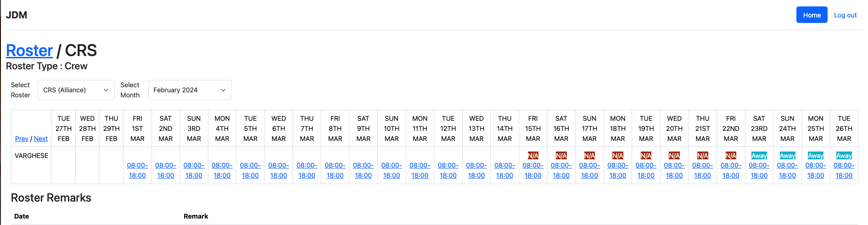
Task: Go to Prev roster period
Action: pyautogui.click(x=22, y=139)
